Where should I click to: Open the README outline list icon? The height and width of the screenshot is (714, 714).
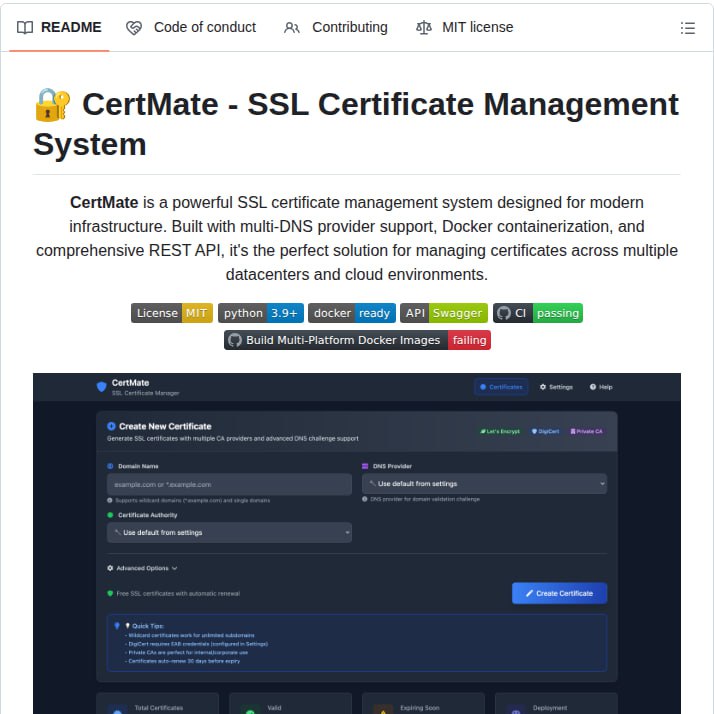coord(687,28)
